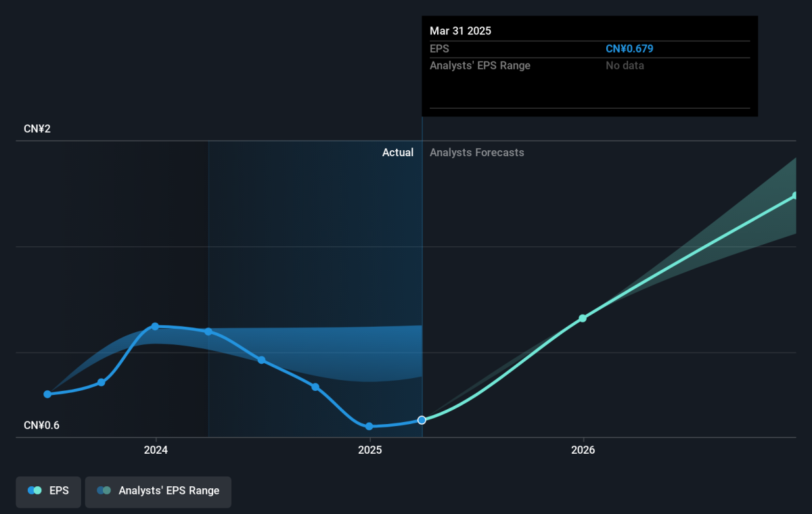Image resolution: width=812 pixels, height=514 pixels.
Task: Click the EPS data point at 2024
Action: pos(155,326)
